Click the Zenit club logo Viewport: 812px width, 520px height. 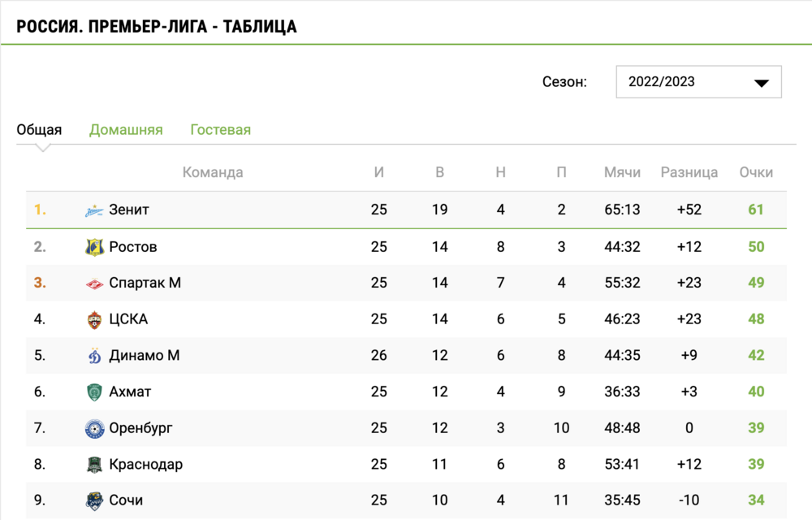point(94,210)
